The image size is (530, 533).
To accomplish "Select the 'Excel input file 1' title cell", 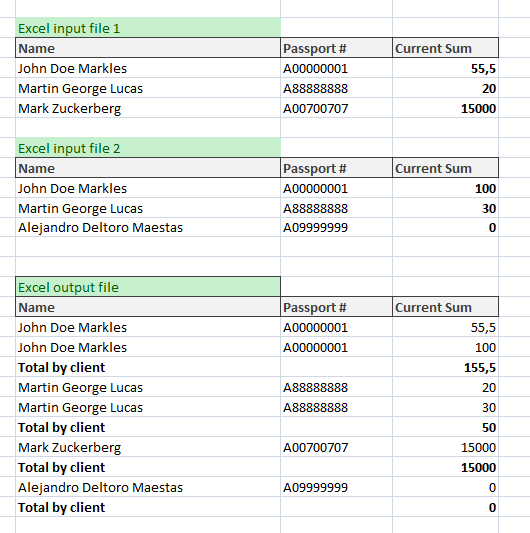I will click(x=148, y=28).
